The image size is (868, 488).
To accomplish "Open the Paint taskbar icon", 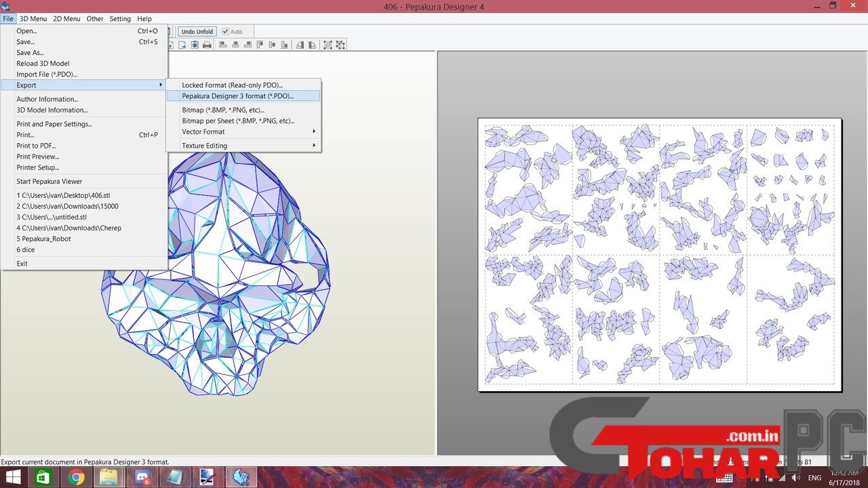I will 206,478.
